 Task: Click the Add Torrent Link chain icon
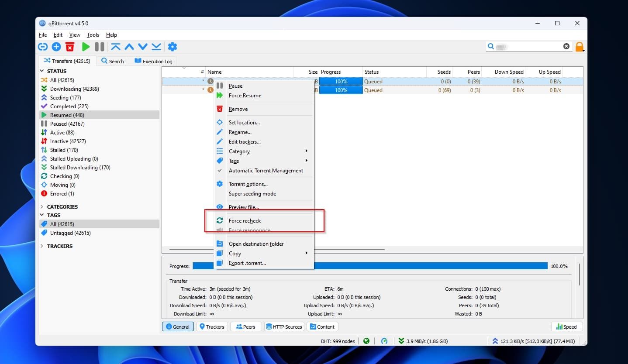point(42,46)
